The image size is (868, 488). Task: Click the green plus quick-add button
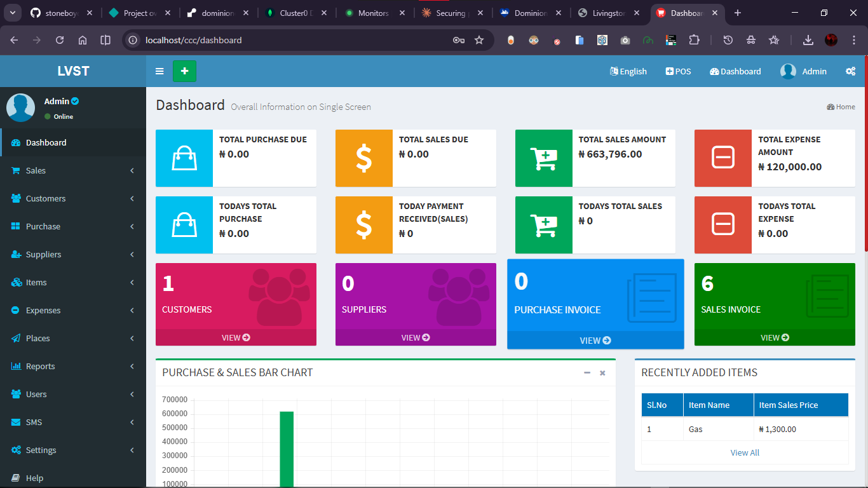coord(184,71)
